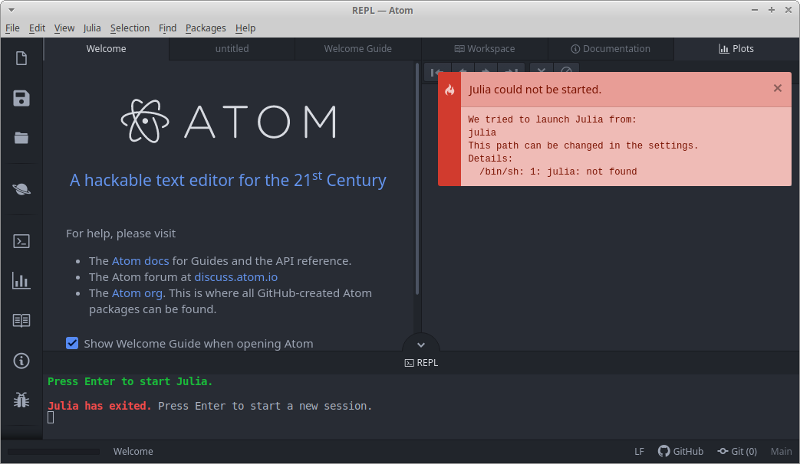Click the New File icon in sidebar
Viewport: 800px width, 464px height.
pos(21,58)
